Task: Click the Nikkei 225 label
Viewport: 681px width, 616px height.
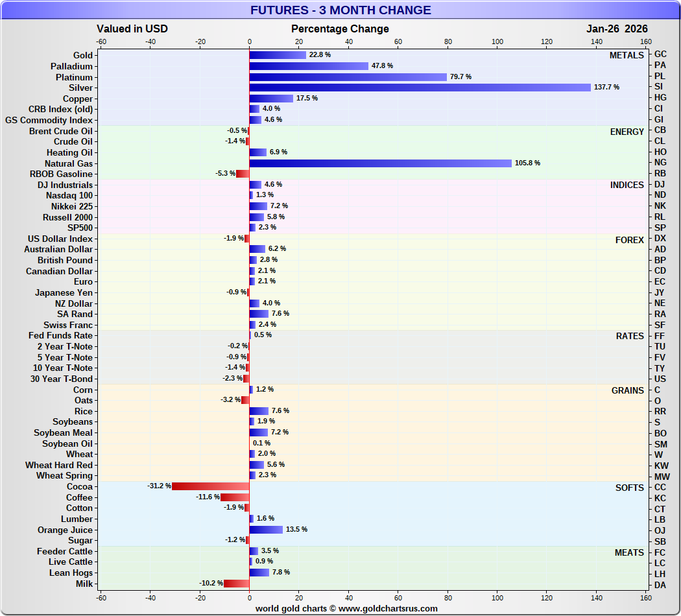Action: pos(72,206)
